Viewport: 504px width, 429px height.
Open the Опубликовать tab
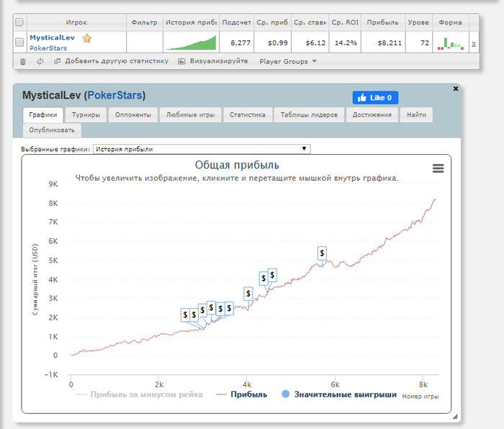point(52,130)
